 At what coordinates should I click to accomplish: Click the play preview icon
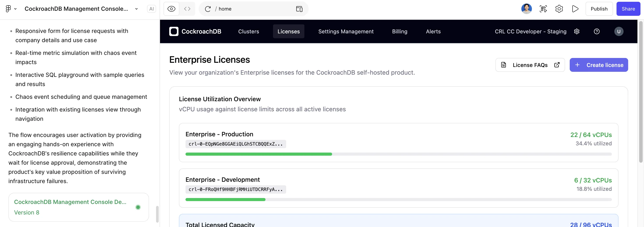(575, 9)
